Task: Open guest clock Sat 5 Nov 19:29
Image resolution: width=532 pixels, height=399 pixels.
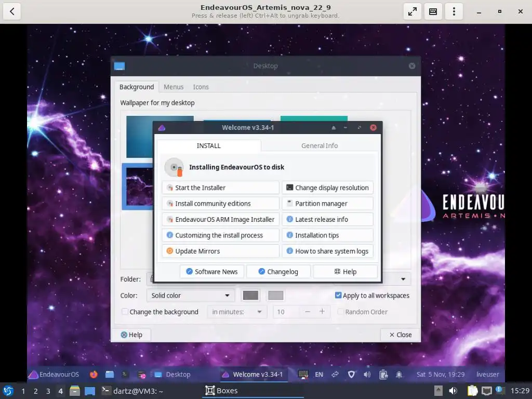Action: point(440,374)
